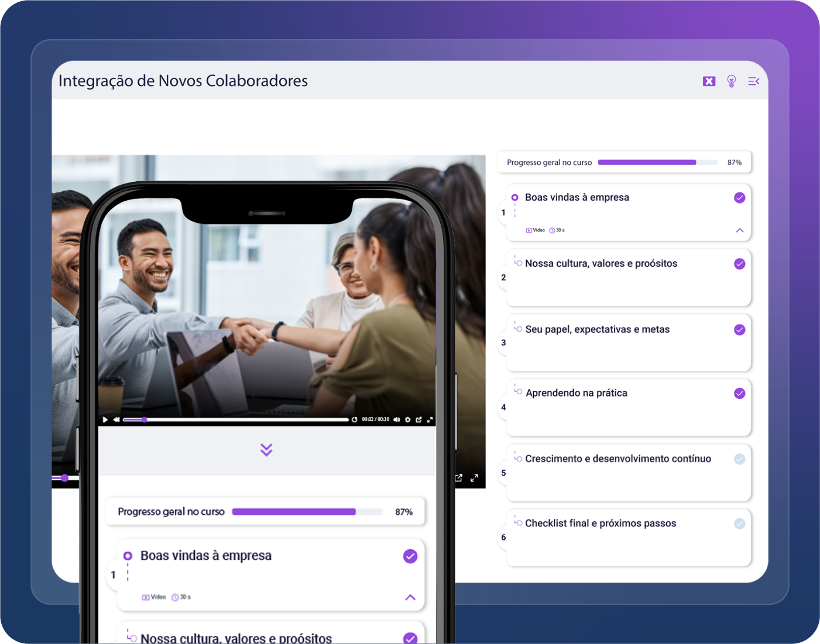Select Seu papel, expectativas e metas module
The image size is (820, 644).
tap(597, 329)
